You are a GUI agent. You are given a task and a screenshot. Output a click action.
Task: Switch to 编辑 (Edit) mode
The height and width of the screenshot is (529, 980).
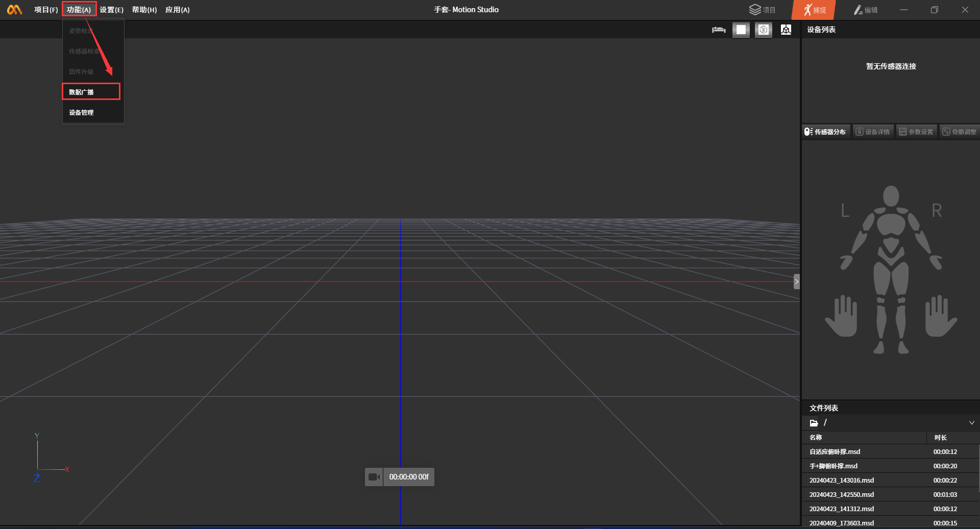pos(866,10)
